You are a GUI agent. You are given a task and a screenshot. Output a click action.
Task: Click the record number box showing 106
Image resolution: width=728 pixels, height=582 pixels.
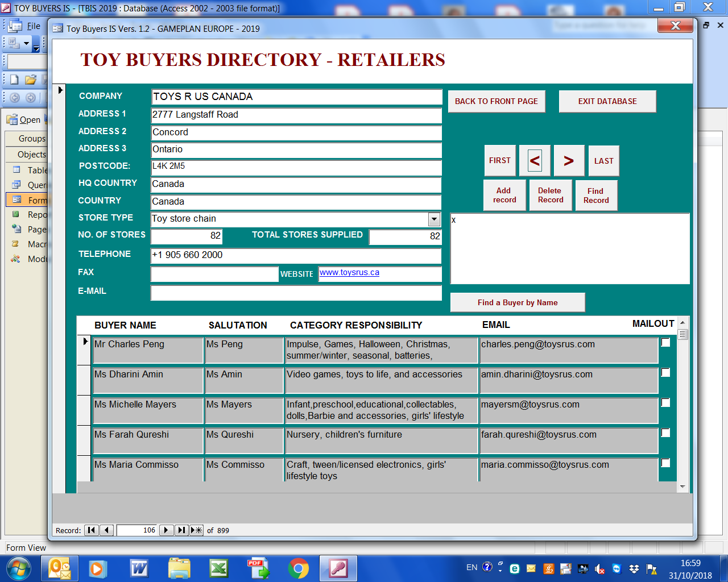click(x=137, y=530)
